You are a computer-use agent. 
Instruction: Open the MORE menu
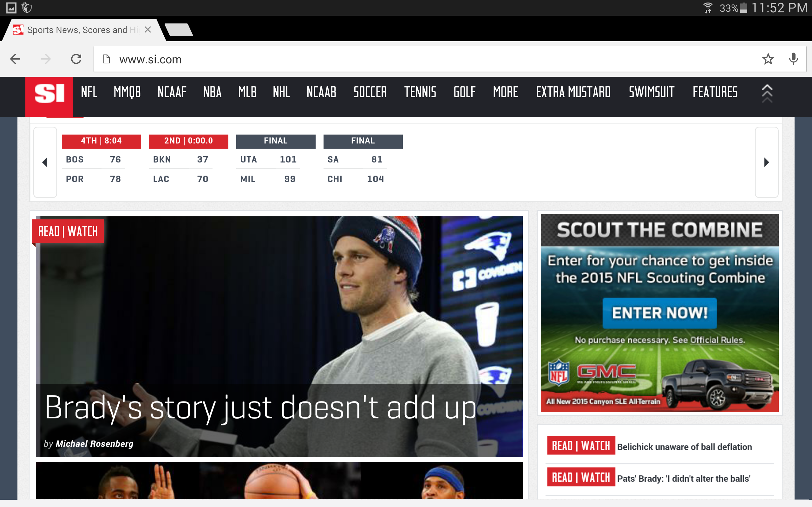[x=505, y=92]
